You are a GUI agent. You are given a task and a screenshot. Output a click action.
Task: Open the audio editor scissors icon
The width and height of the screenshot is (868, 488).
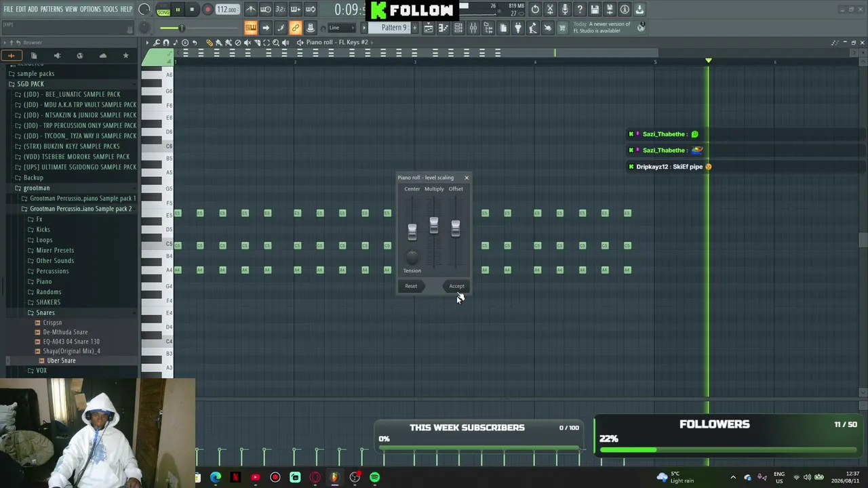(550, 9)
